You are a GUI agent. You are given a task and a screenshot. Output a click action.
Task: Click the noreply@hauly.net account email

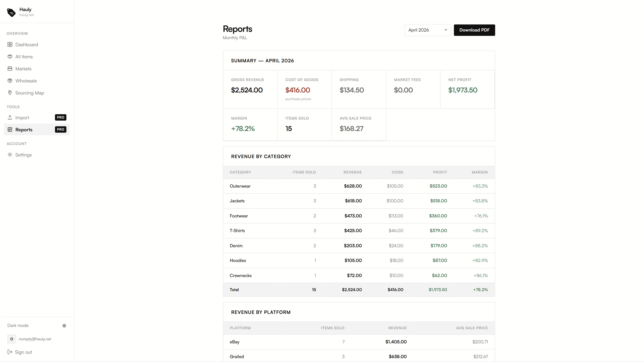35,339
